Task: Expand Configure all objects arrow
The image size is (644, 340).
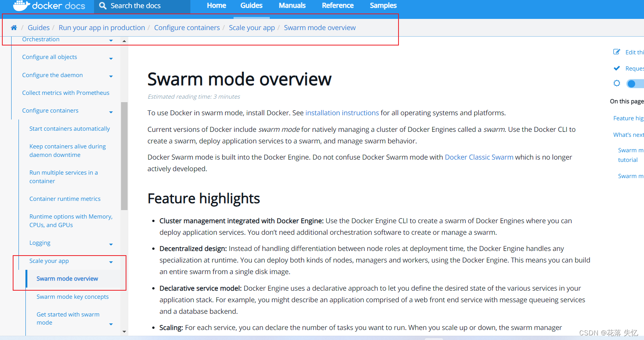Action: click(111, 59)
